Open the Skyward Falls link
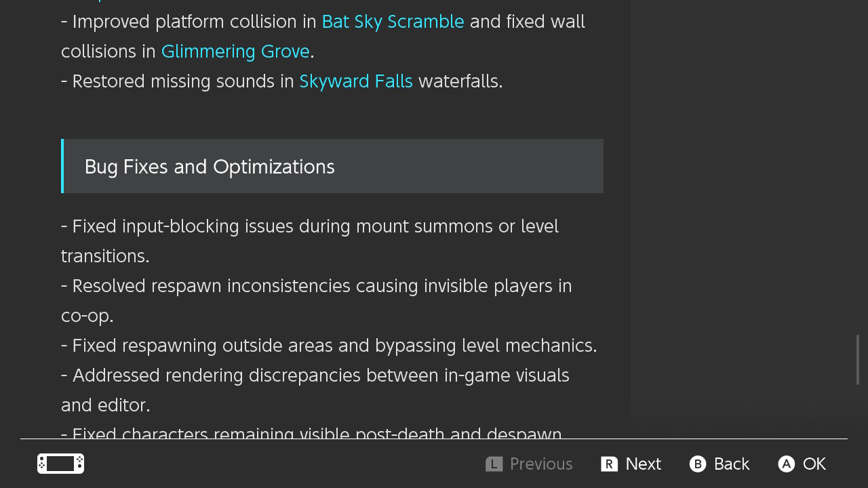Viewport: 868px width, 488px height. pyautogui.click(x=356, y=81)
